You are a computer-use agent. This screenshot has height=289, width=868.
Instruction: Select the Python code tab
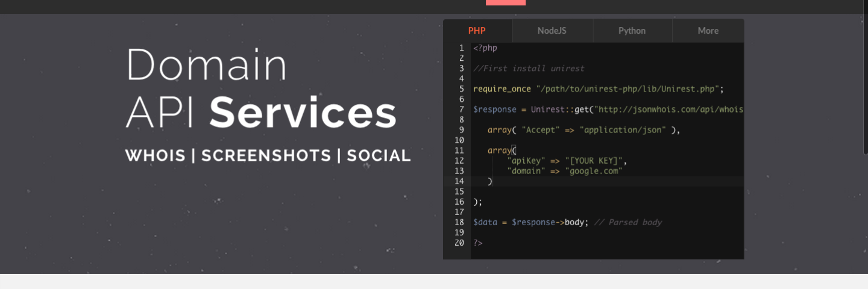coord(632,31)
